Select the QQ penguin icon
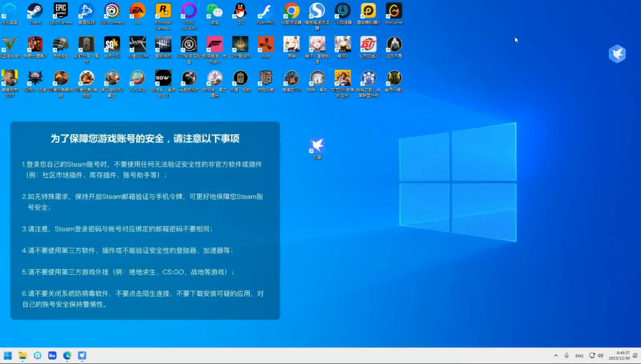The image size is (641, 364). coord(240,12)
